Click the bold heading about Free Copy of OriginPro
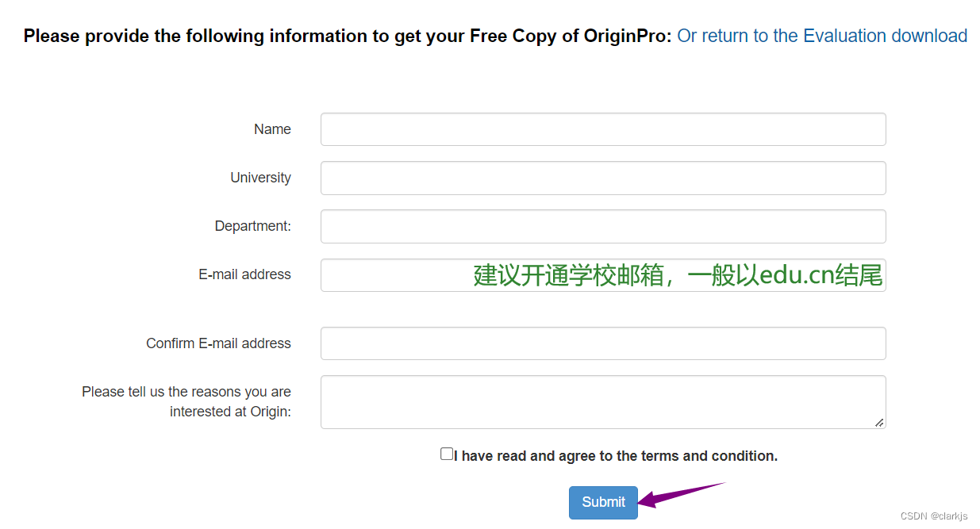This screenshot has height=529, width=980. click(x=345, y=36)
